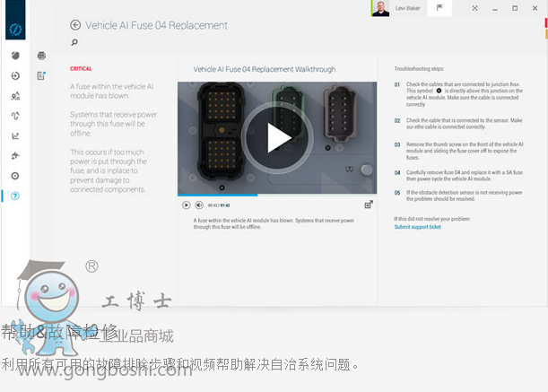Open the line chart icon in sidebar
Screen dimensions: 548x392
click(15, 136)
